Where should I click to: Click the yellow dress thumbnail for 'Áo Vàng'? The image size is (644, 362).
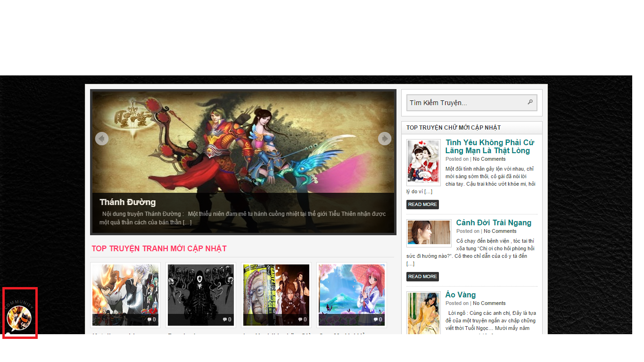pyautogui.click(x=423, y=313)
